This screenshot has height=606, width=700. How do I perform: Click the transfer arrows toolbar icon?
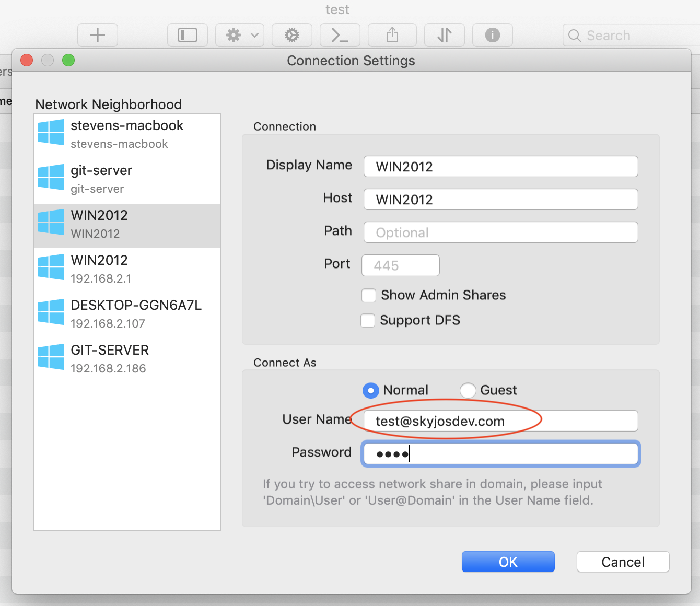445,36
